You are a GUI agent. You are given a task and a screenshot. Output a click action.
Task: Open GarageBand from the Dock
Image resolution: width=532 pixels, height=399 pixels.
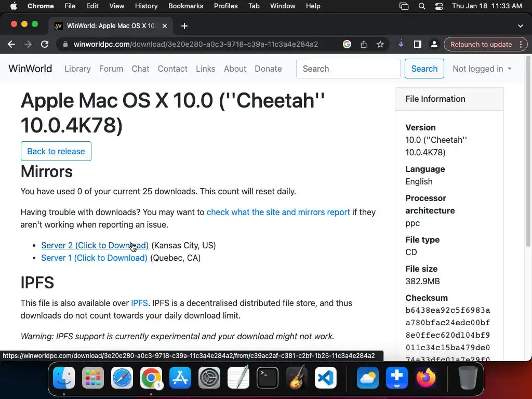coord(297,378)
